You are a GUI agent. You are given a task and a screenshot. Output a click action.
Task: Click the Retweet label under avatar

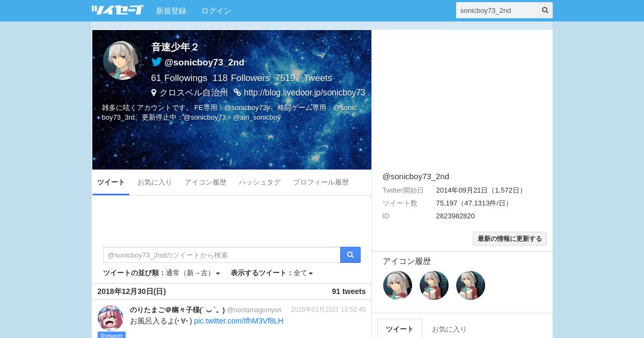(x=112, y=335)
